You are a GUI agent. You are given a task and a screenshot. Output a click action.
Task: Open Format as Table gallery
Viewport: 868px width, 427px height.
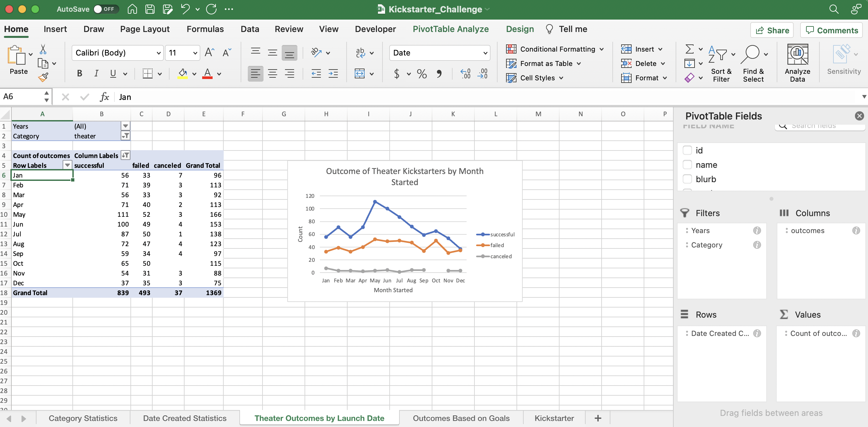544,63
